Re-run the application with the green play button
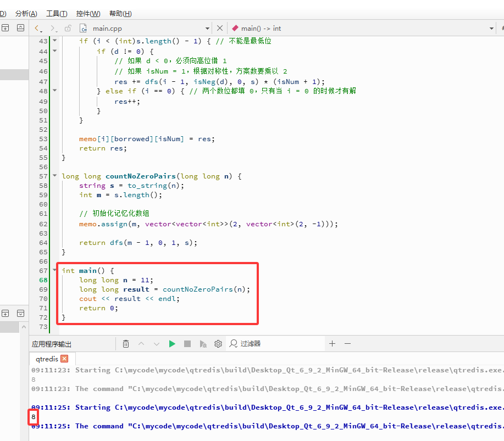Screen dimensions: 504x441 click(x=172, y=344)
